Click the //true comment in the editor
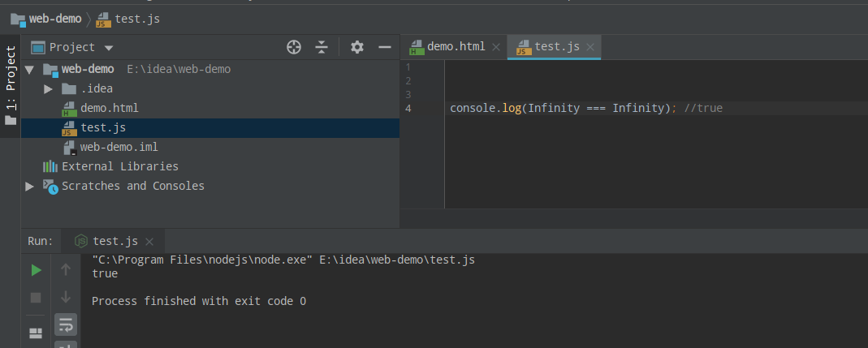 [x=704, y=109]
